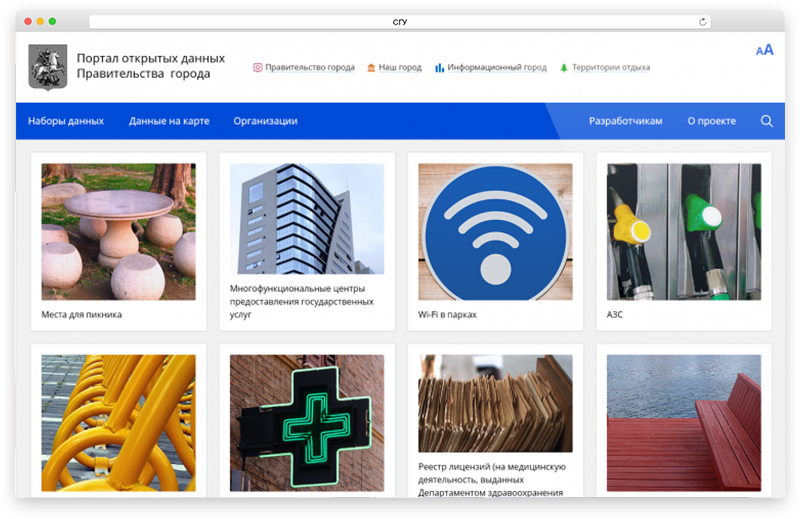Open the О проекте page

coord(711,121)
